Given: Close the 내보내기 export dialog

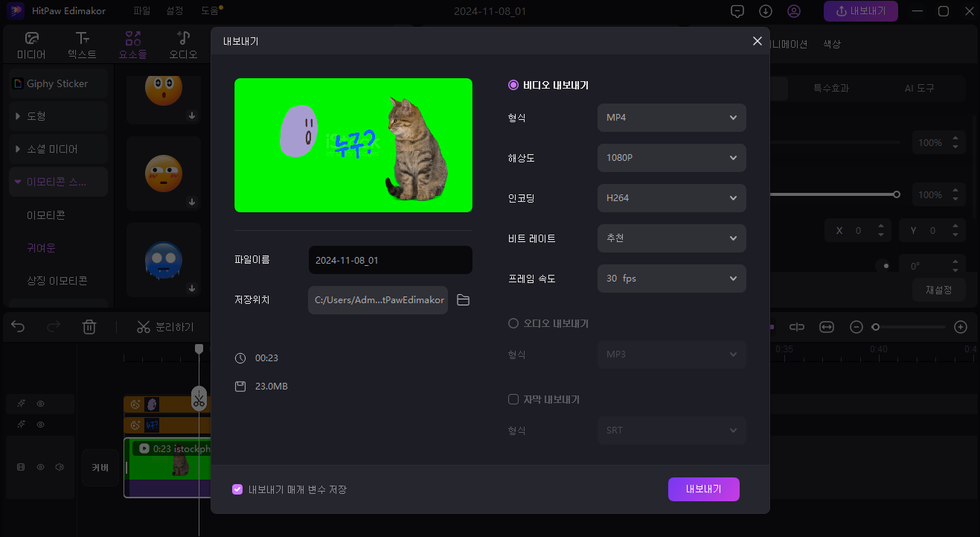Looking at the screenshot, I should (x=758, y=41).
